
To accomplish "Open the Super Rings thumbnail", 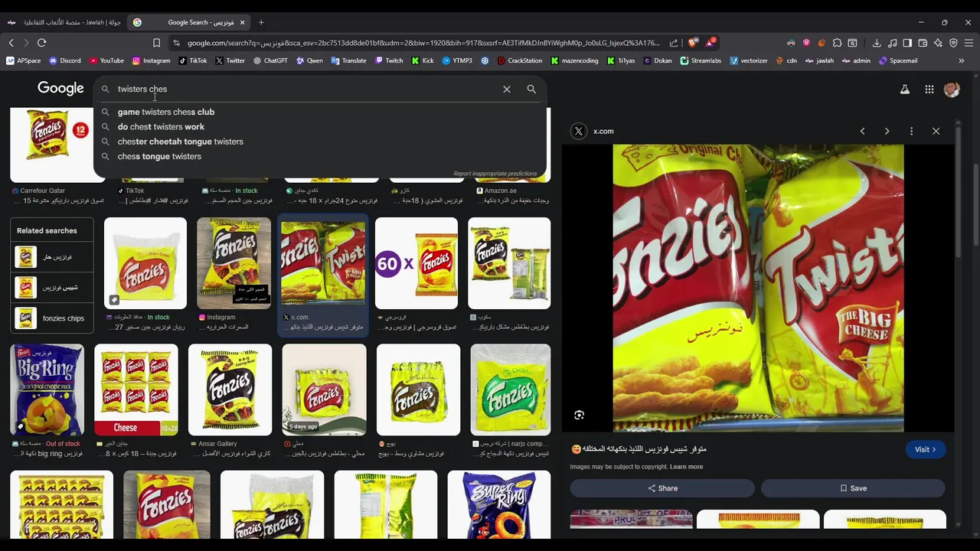I will [x=499, y=505].
